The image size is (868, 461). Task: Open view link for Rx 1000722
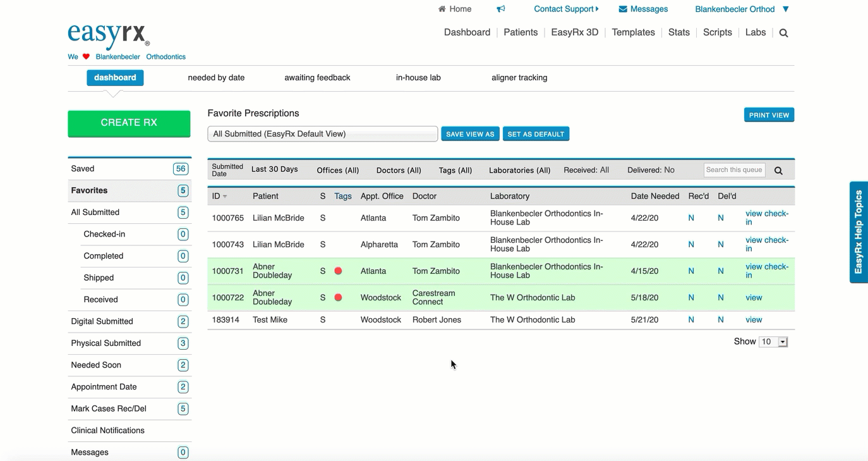754,297
